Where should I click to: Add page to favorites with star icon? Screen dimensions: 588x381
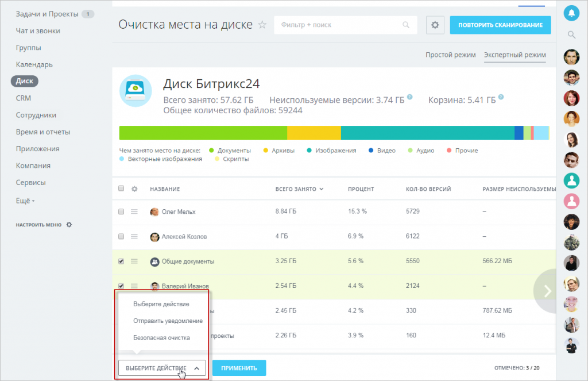[262, 25]
